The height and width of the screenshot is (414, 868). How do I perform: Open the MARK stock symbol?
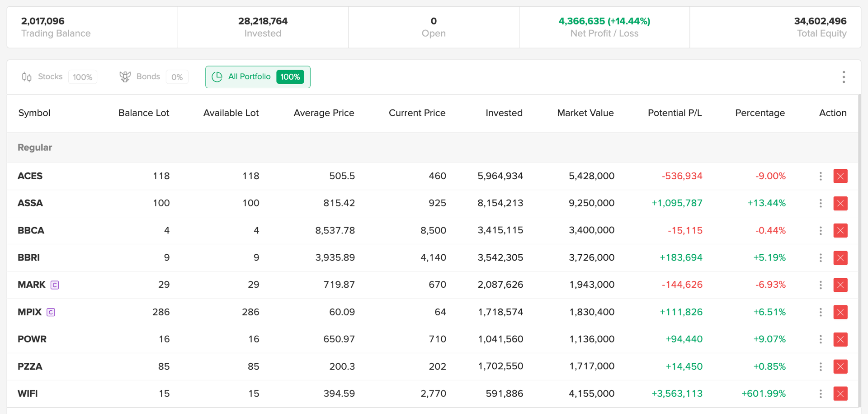(32, 285)
